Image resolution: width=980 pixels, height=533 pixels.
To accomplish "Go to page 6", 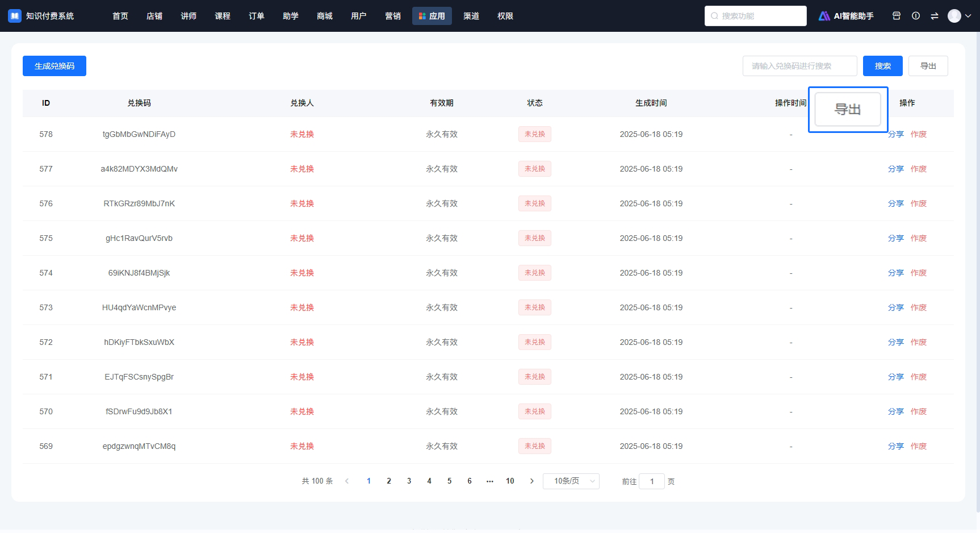I will pos(470,481).
